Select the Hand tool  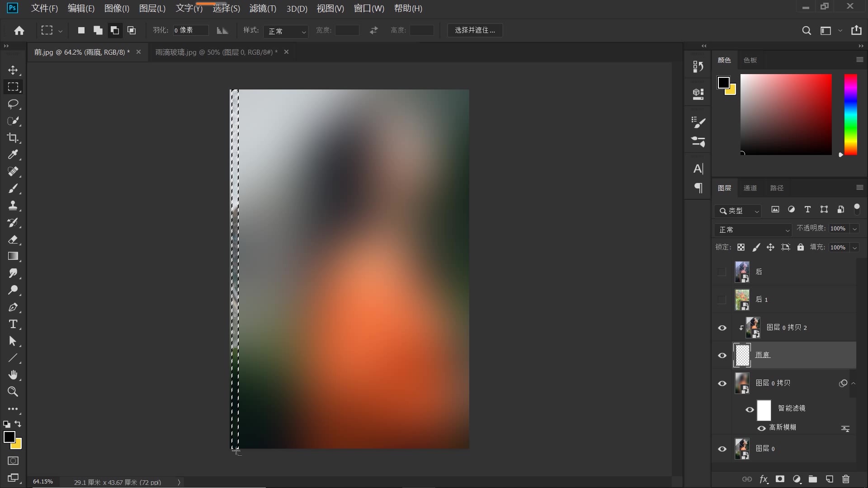[x=13, y=375]
